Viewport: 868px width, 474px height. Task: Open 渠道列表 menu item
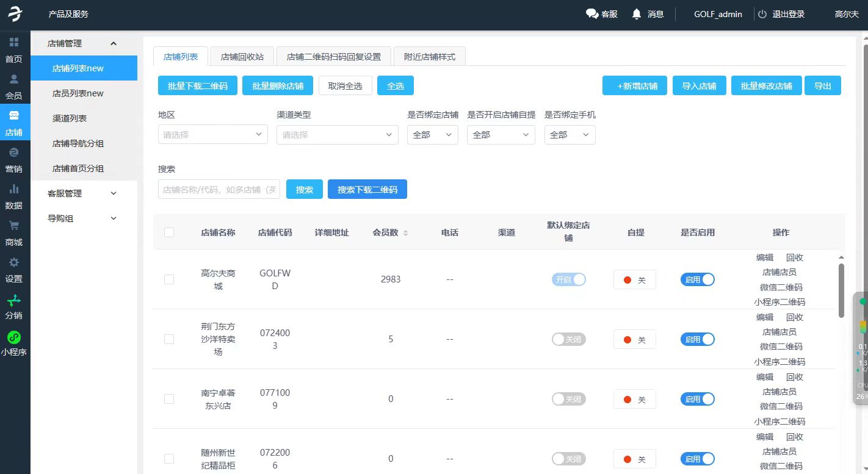click(84, 118)
